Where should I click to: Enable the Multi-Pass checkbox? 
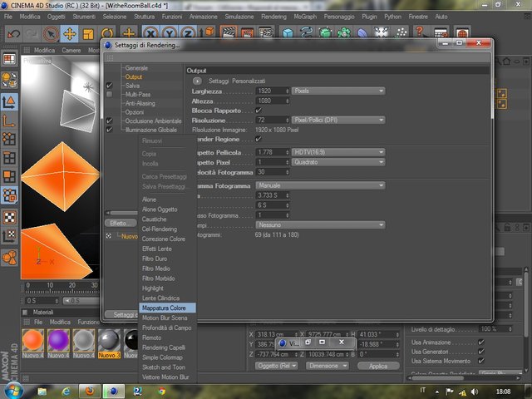tap(109, 94)
